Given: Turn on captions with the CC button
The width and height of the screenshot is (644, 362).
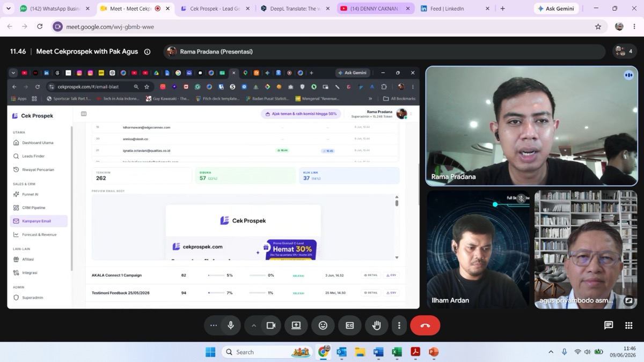Looking at the screenshot, I should click(350, 326).
